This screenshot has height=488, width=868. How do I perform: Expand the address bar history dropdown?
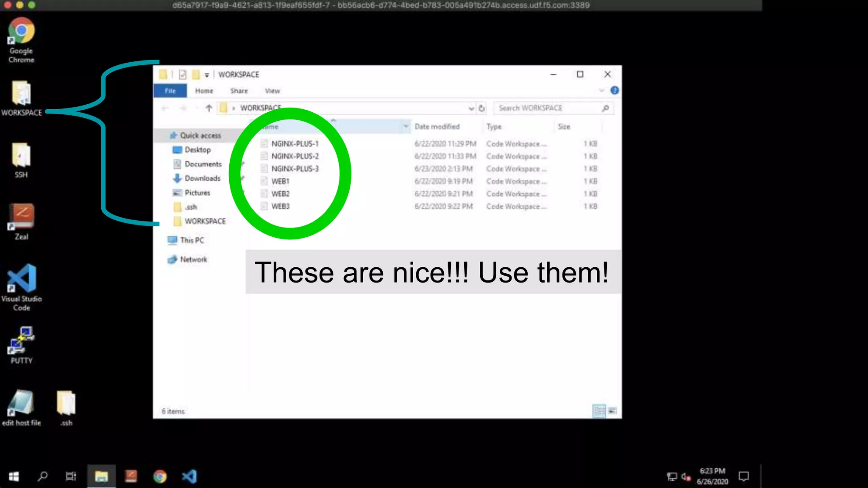pos(471,108)
